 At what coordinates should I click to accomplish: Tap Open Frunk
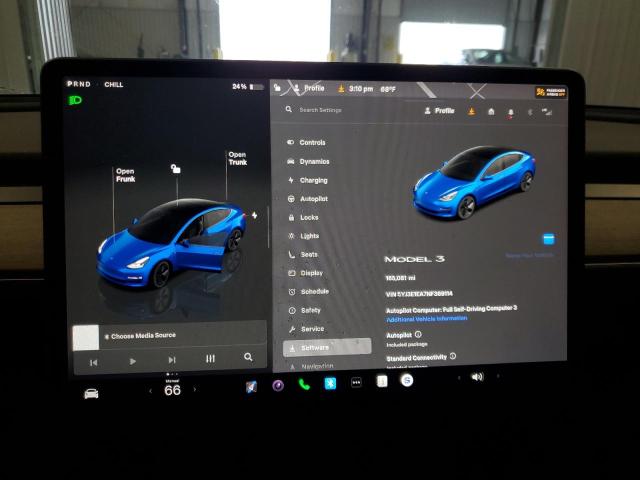pos(125,175)
